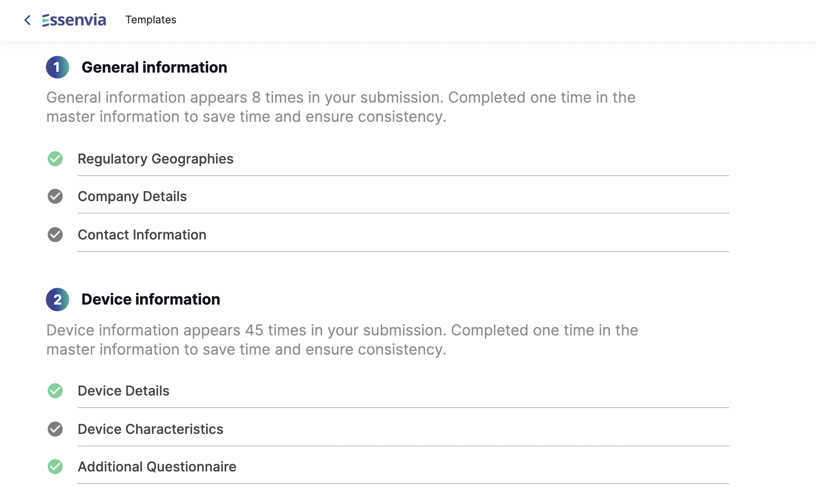The height and width of the screenshot is (504, 816).
Task: Click gray checkmark beside Contact Information
Action: (55, 234)
